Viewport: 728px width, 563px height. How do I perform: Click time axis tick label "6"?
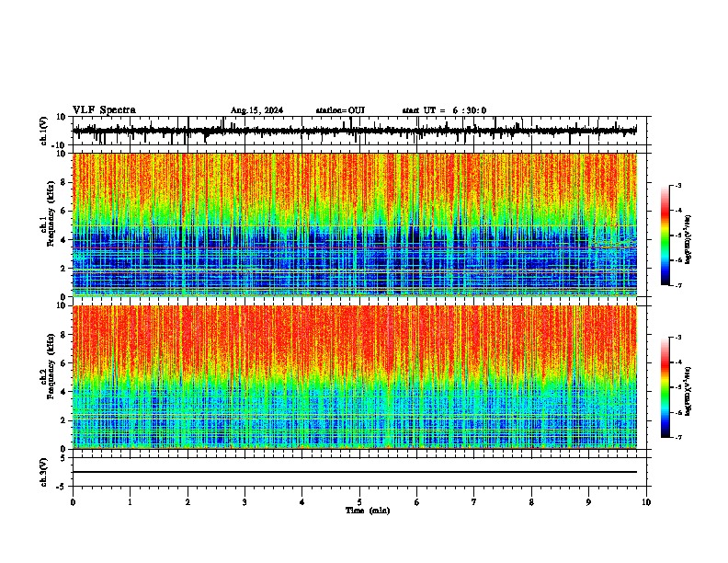point(417,502)
